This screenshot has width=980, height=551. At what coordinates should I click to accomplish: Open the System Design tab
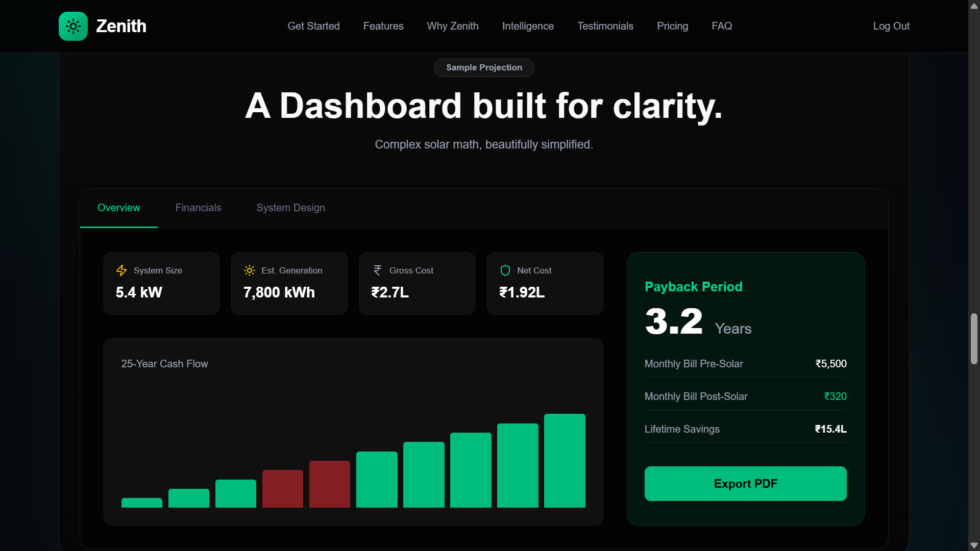[290, 208]
